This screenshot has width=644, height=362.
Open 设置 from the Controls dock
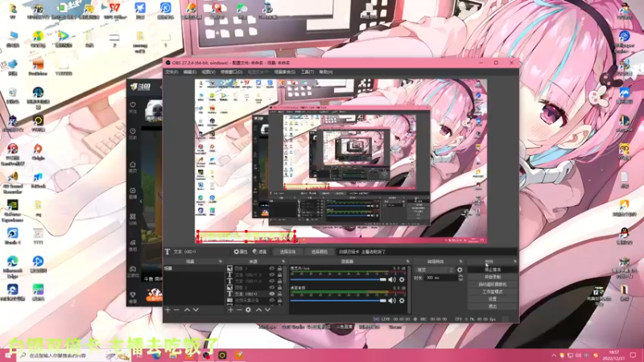(493, 299)
